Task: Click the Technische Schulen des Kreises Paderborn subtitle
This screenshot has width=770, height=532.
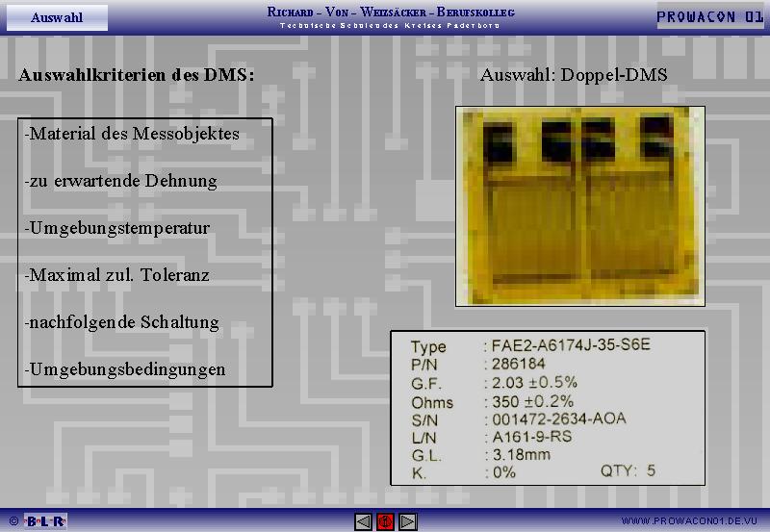Action: (x=390, y=25)
